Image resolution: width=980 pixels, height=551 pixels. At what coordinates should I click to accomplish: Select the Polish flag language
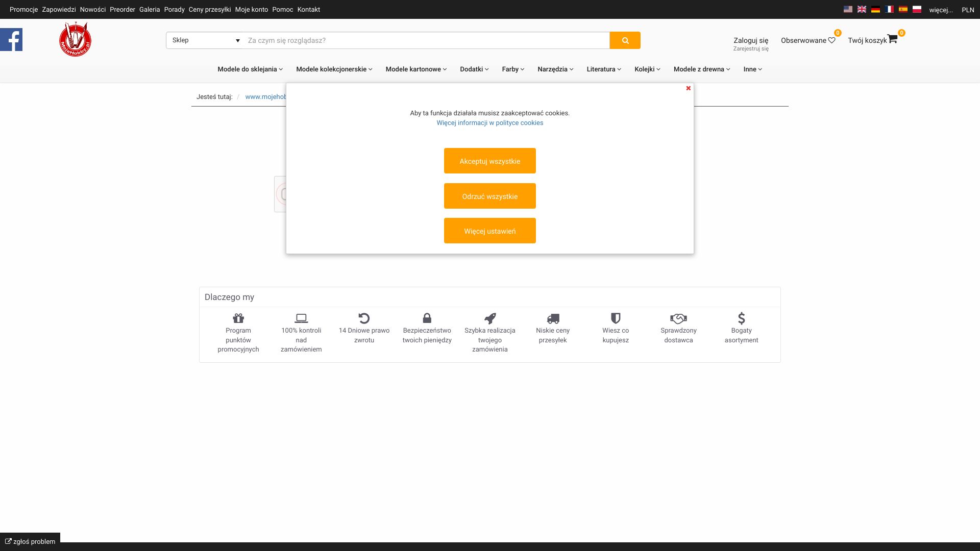point(917,9)
